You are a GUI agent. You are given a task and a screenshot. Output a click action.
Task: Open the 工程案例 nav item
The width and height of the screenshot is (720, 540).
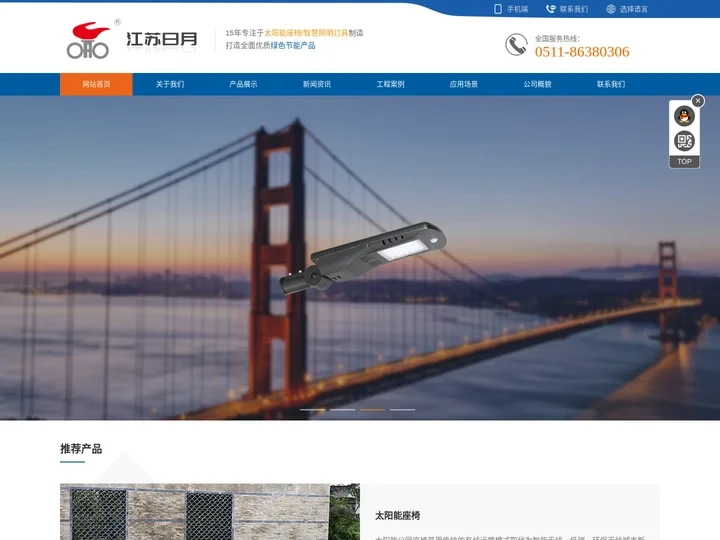(390, 84)
